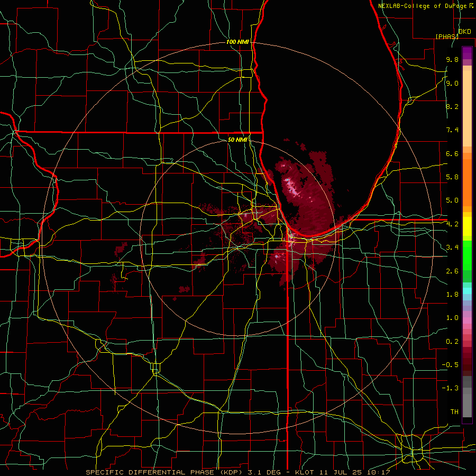Click the purple top segment of the color bar
Screen dimensions: 476x476
coord(467,53)
